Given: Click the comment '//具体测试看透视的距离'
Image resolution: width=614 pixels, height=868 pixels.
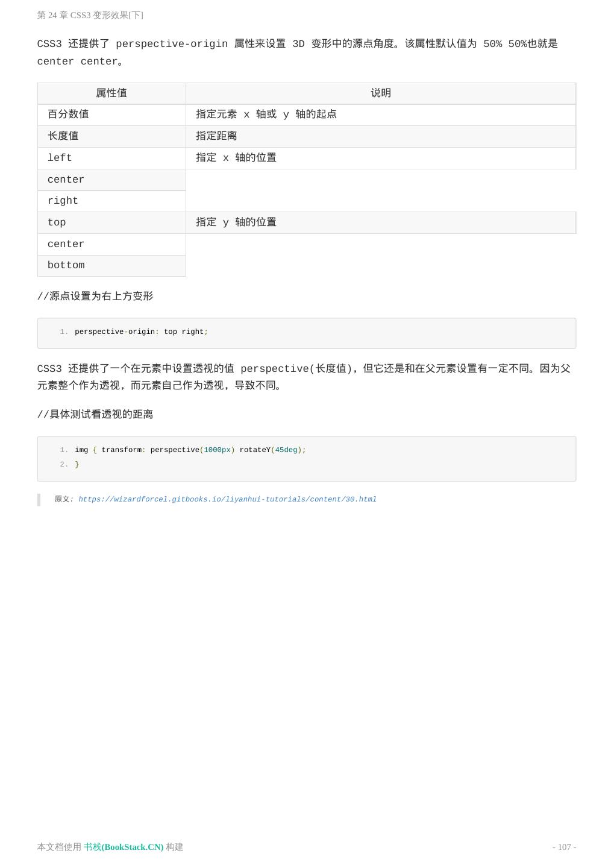Looking at the screenshot, I should [x=95, y=414].
